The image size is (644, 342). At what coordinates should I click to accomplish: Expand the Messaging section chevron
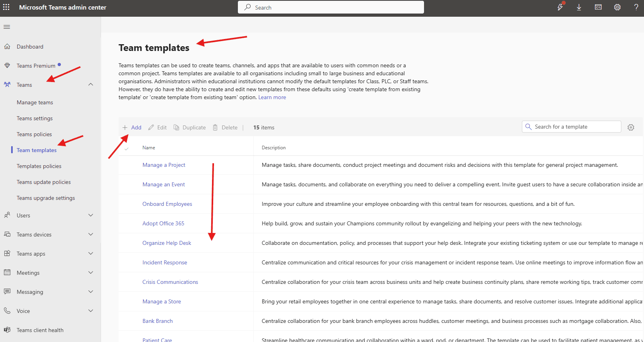[x=91, y=291]
